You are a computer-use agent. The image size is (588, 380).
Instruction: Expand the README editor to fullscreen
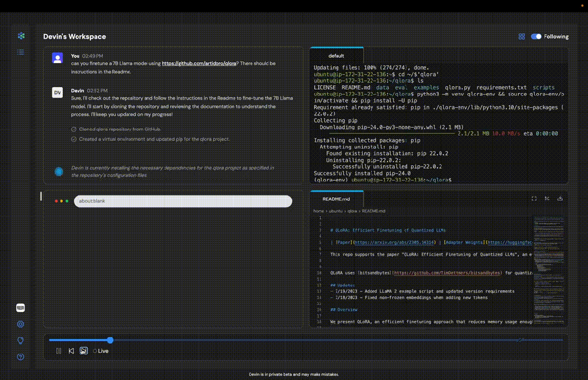534,199
